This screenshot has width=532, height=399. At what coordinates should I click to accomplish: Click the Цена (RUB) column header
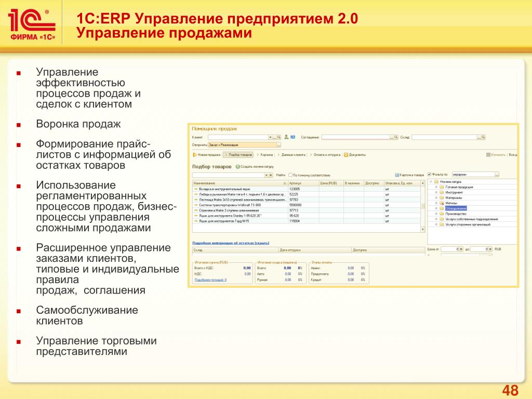point(331,183)
